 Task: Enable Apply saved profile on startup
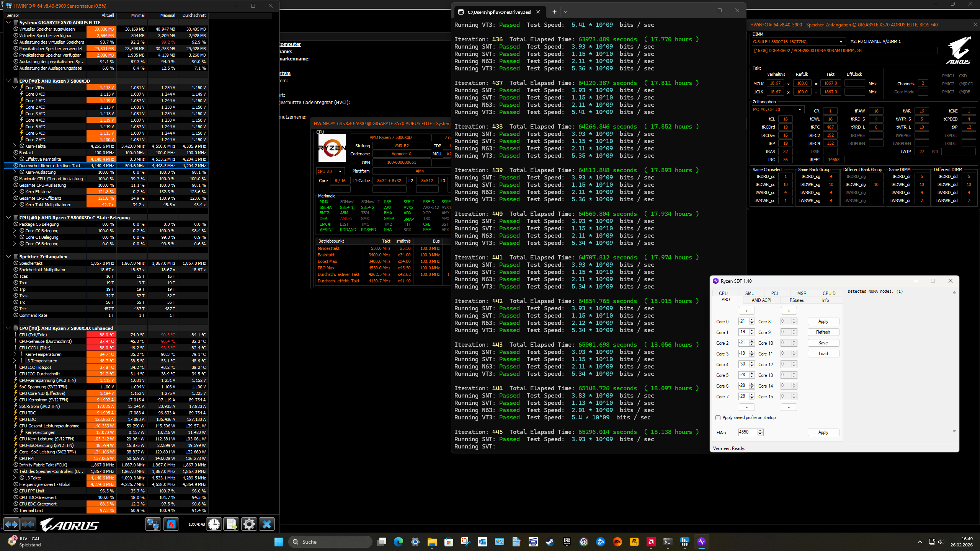click(718, 417)
